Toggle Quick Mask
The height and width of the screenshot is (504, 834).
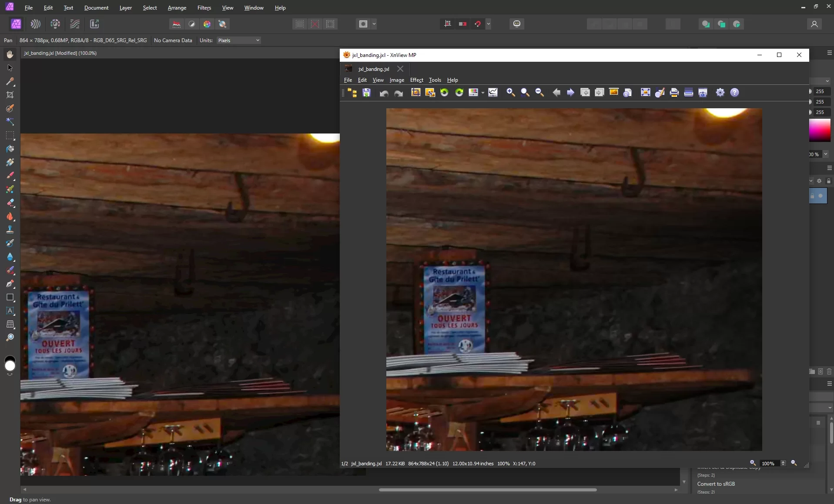[x=363, y=24]
